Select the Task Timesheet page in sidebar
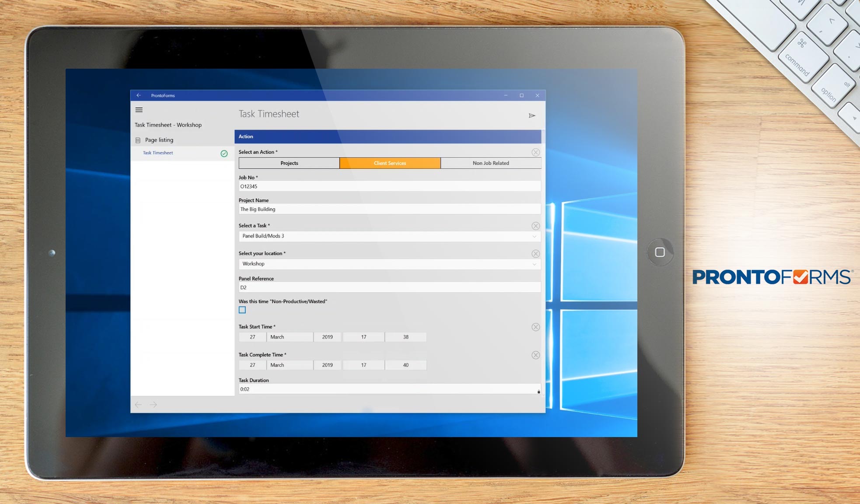Image resolution: width=860 pixels, height=504 pixels. click(157, 153)
